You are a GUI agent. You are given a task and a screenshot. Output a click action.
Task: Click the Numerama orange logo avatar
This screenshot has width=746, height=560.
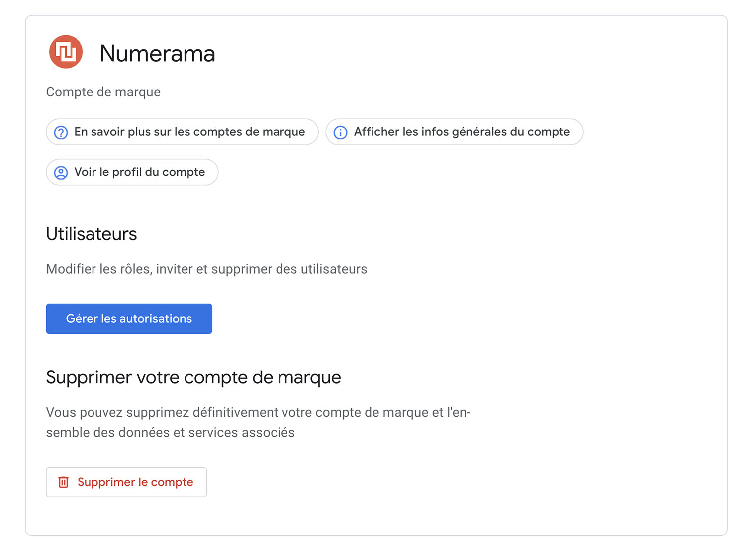pyautogui.click(x=66, y=52)
